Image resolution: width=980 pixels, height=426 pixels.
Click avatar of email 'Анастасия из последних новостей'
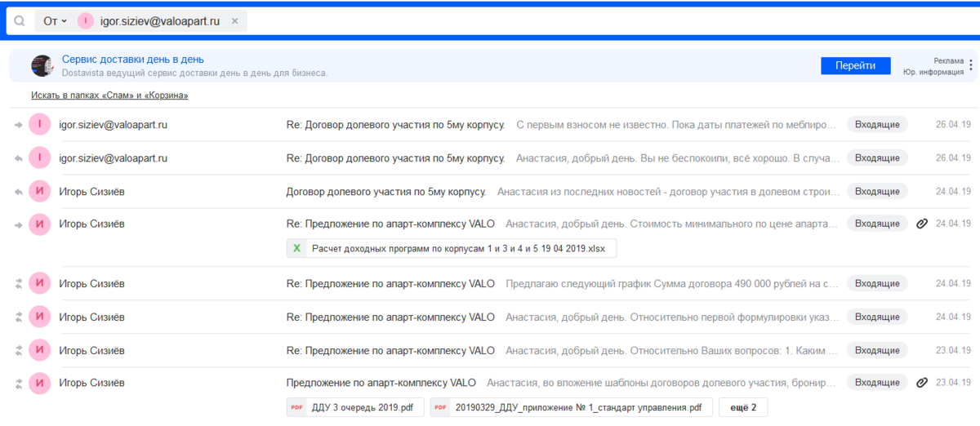39,192
